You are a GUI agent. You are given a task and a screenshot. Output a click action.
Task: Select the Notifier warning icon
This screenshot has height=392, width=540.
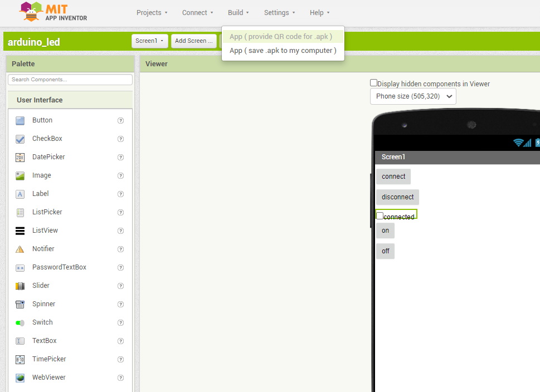(20, 249)
